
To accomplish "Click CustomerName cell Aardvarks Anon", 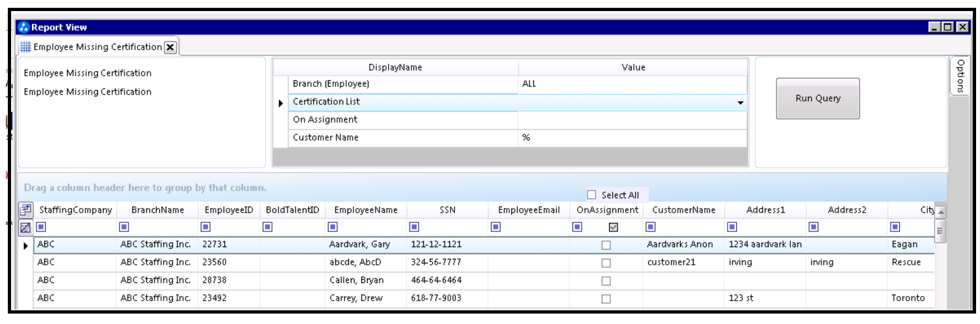I will pos(684,244).
